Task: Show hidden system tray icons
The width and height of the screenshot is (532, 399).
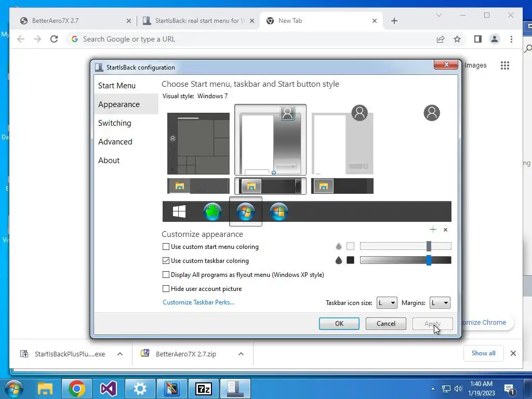Action: tap(433, 389)
